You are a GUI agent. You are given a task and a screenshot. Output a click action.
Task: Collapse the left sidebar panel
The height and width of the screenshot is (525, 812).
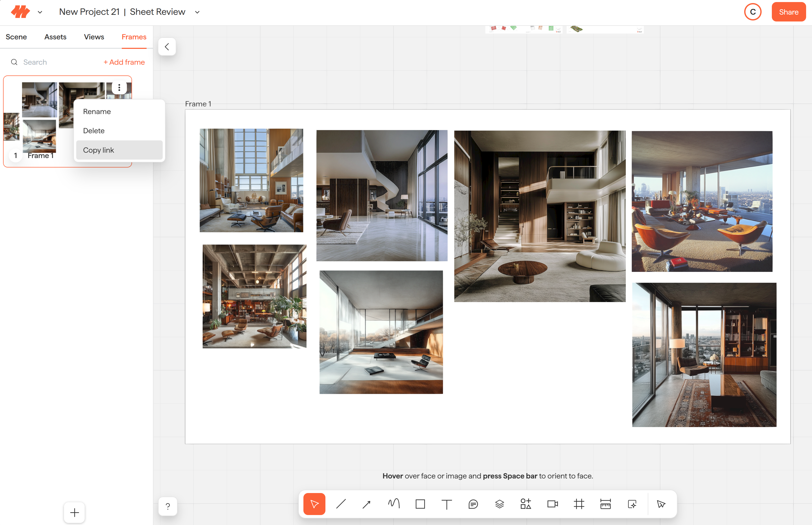coord(167,47)
